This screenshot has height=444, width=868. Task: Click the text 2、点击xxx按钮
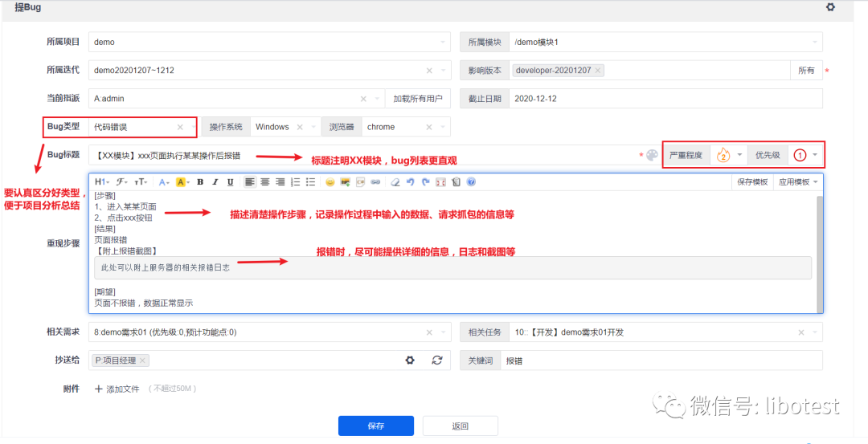[124, 218]
